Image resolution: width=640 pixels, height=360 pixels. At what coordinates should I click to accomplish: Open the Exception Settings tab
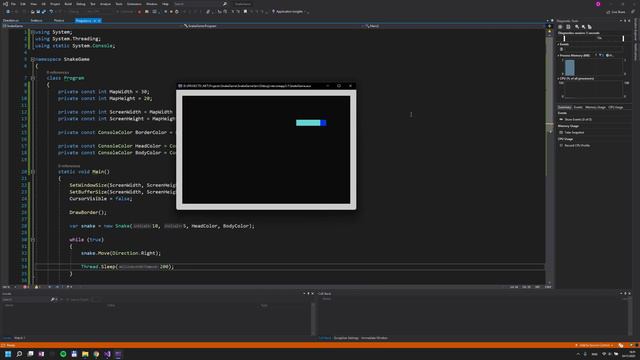[x=346, y=338]
